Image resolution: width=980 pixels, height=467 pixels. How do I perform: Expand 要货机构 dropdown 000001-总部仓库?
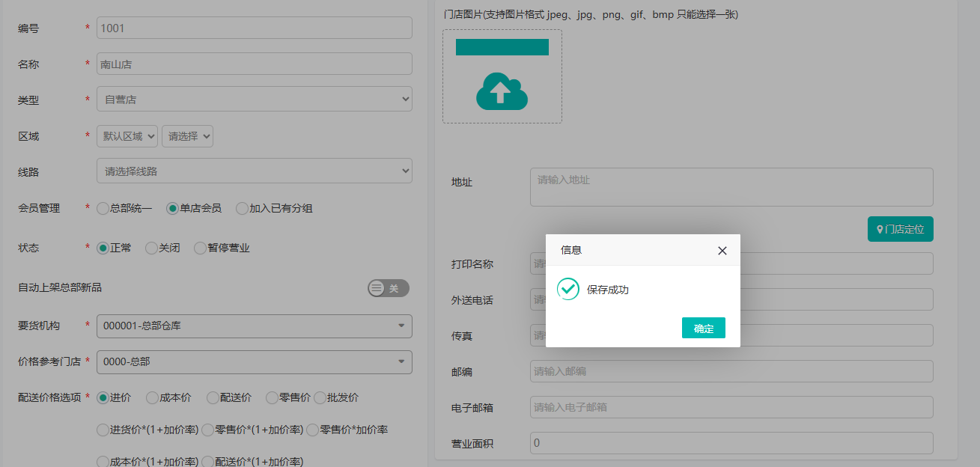tap(255, 326)
